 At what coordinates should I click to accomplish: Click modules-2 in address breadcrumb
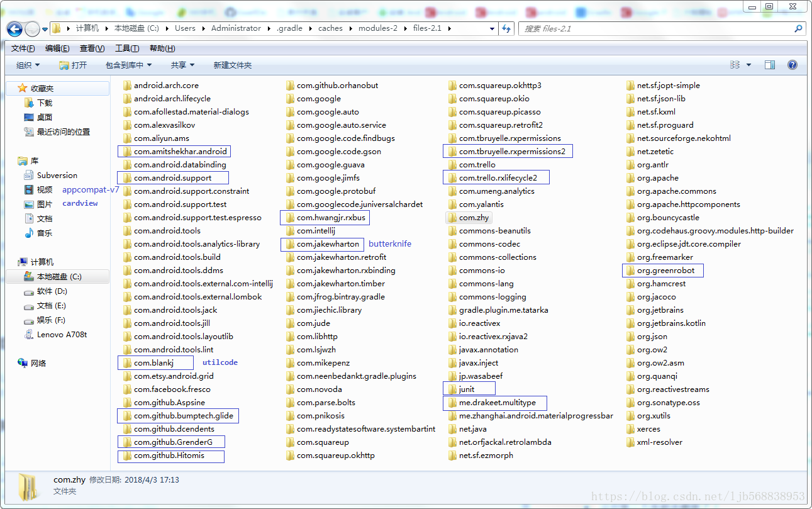[378, 28]
